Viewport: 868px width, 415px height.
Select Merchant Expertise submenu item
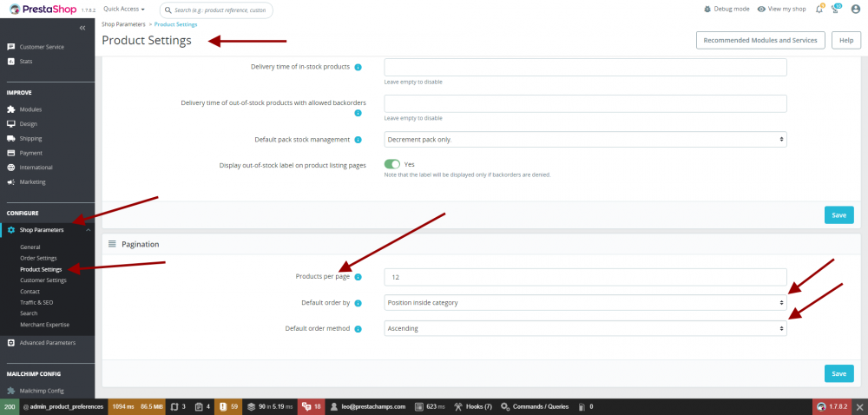(x=45, y=324)
